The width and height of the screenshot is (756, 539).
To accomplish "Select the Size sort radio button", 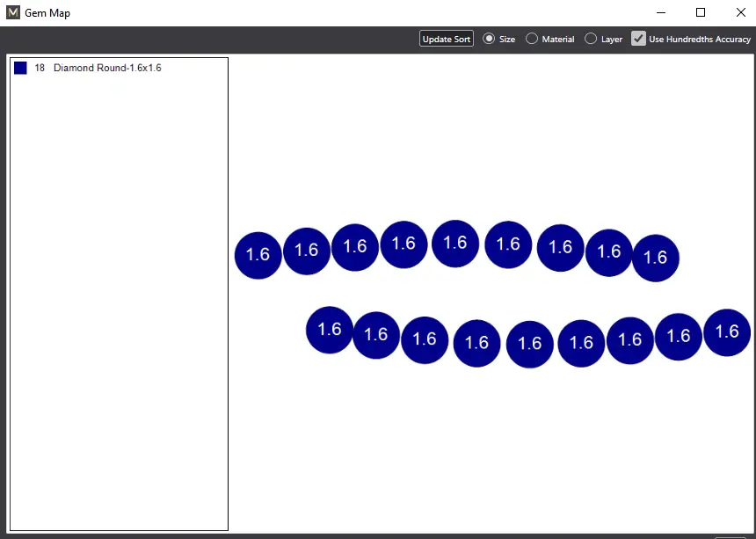I will 490,39.
